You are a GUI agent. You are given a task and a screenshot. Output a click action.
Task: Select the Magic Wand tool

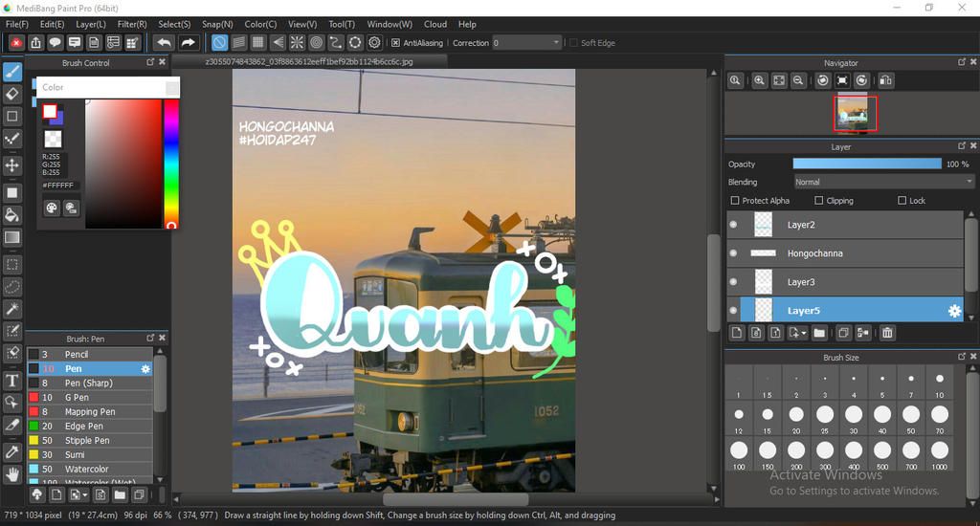tap(11, 309)
